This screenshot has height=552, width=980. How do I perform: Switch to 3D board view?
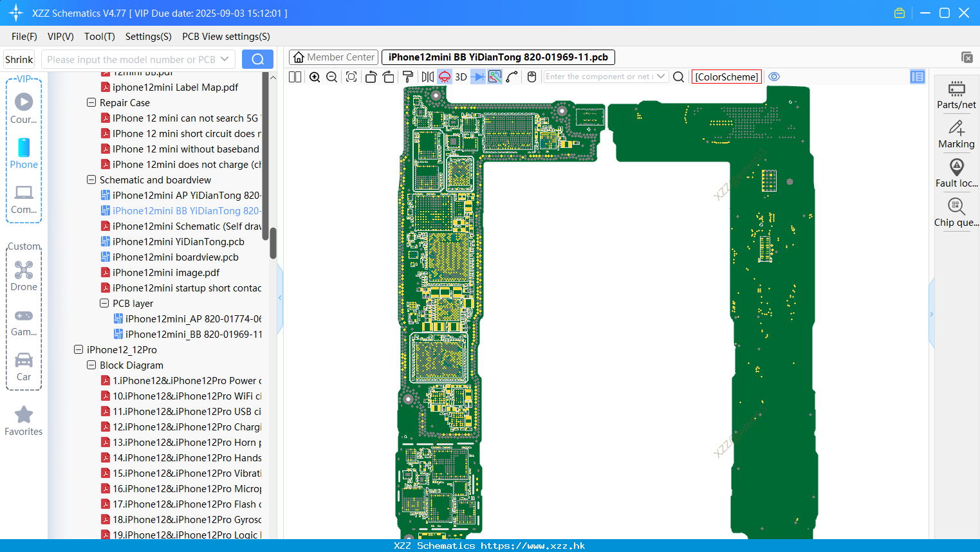461,77
